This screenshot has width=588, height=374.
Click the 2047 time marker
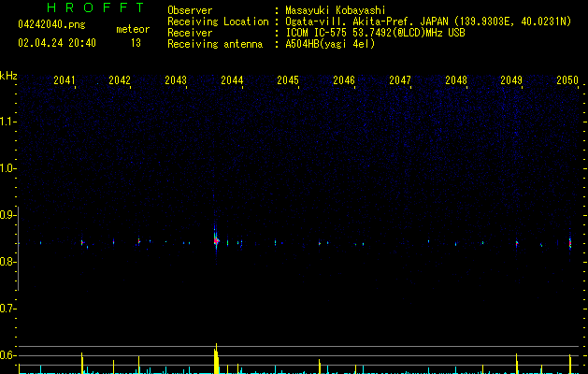click(400, 79)
